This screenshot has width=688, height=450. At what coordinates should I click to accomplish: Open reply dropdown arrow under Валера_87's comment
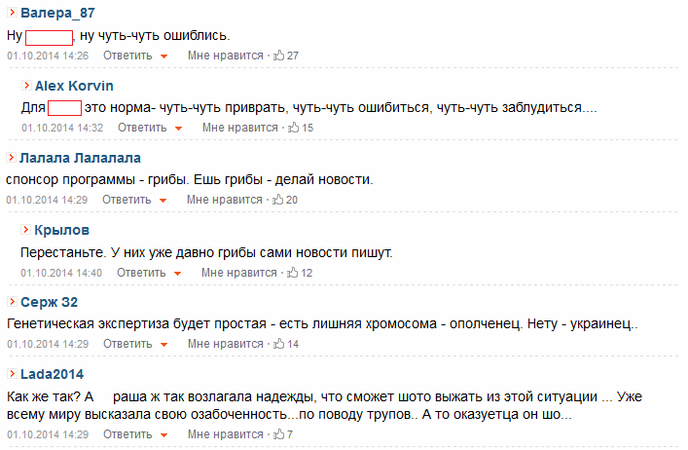click(164, 56)
